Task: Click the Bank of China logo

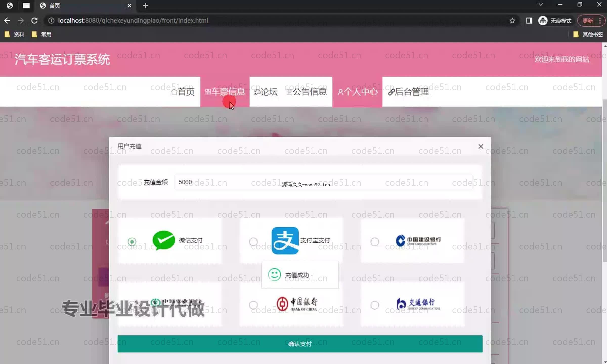Action: point(297,304)
